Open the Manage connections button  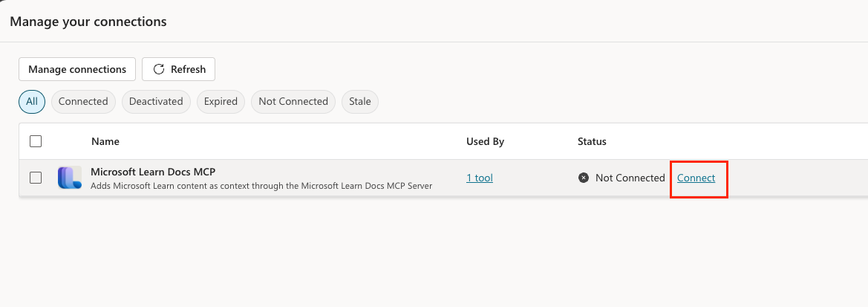click(77, 69)
